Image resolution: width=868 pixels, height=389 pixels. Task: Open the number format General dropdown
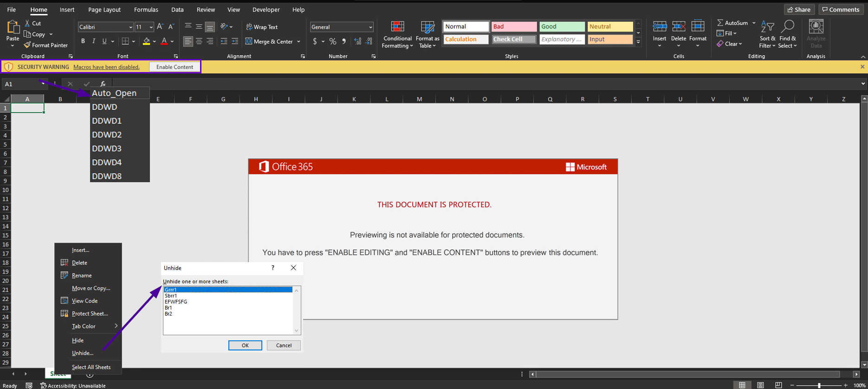pos(370,27)
